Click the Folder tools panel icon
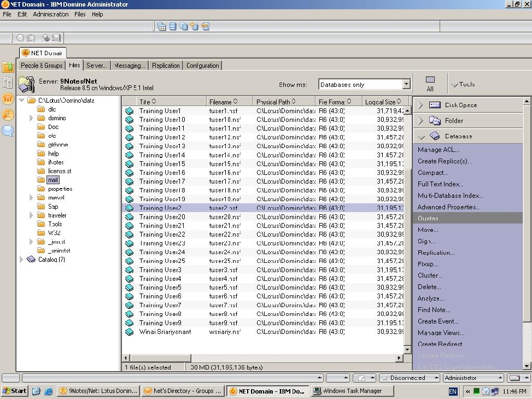532x399 pixels. [x=435, y=120]
